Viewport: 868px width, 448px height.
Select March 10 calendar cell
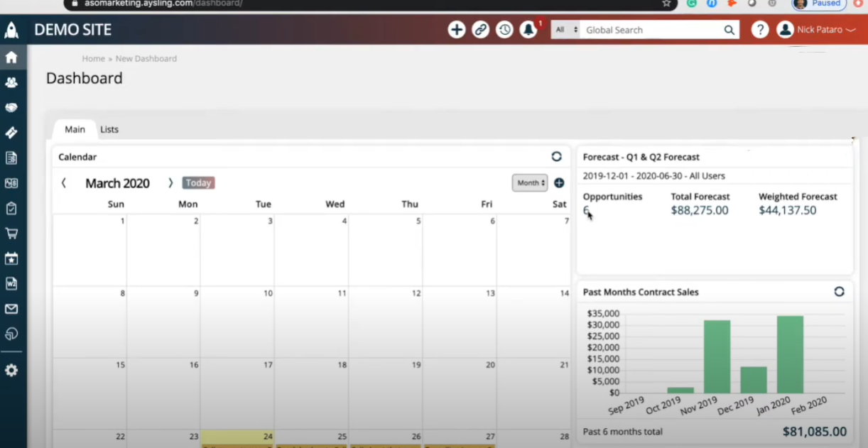pyautogui.click(x=237, y=322)
